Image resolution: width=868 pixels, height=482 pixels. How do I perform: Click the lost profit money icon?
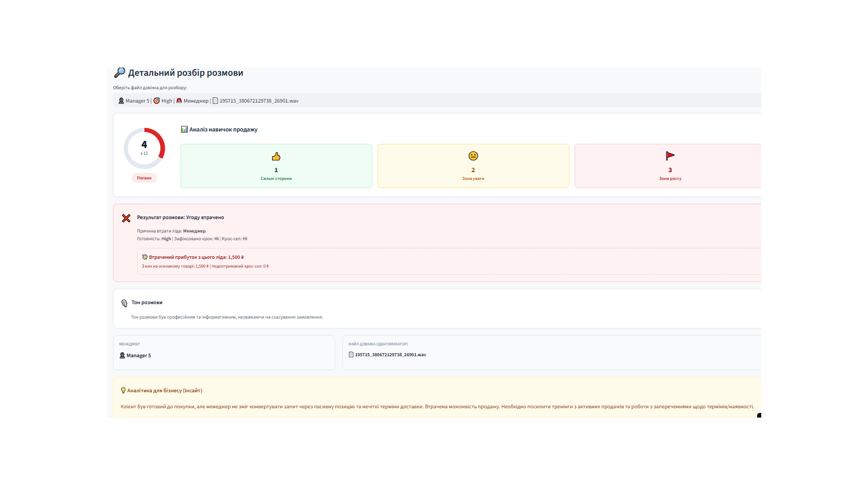[145, 257]
